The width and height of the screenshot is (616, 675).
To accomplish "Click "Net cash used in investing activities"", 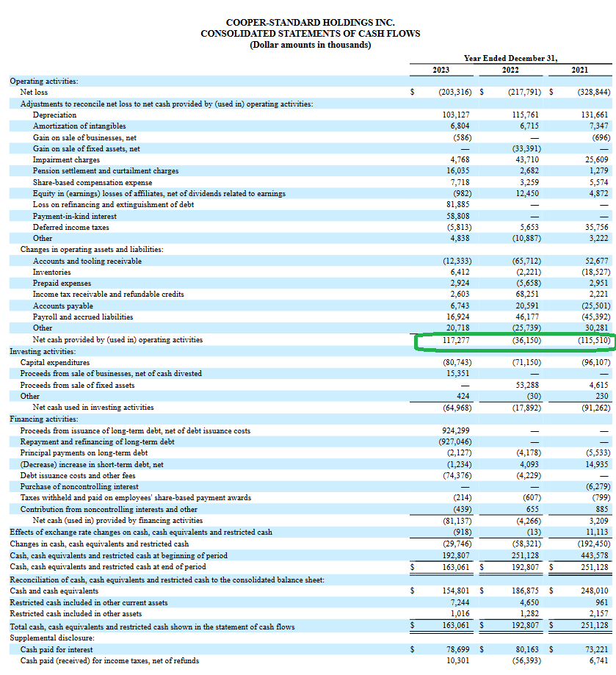I will (93, 407).
